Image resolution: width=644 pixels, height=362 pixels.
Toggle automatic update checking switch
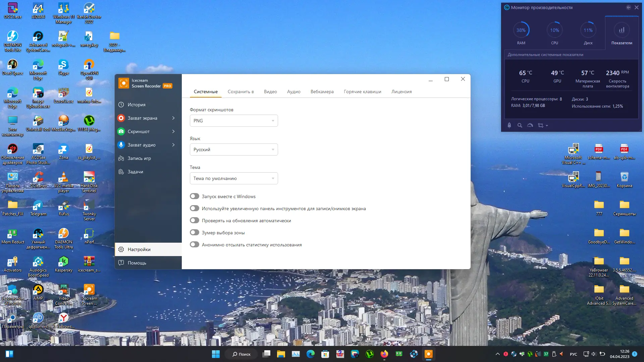195,221
